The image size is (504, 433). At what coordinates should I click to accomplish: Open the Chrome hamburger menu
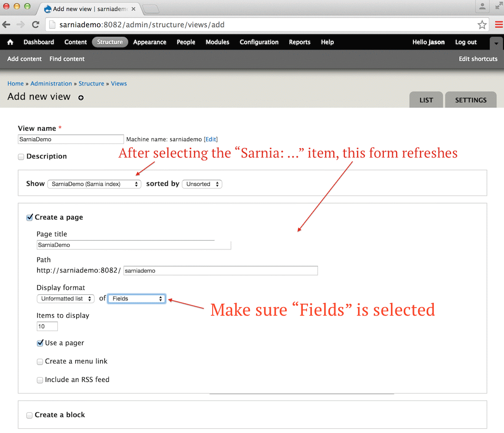pyautogui.click(x=498, y=25)
